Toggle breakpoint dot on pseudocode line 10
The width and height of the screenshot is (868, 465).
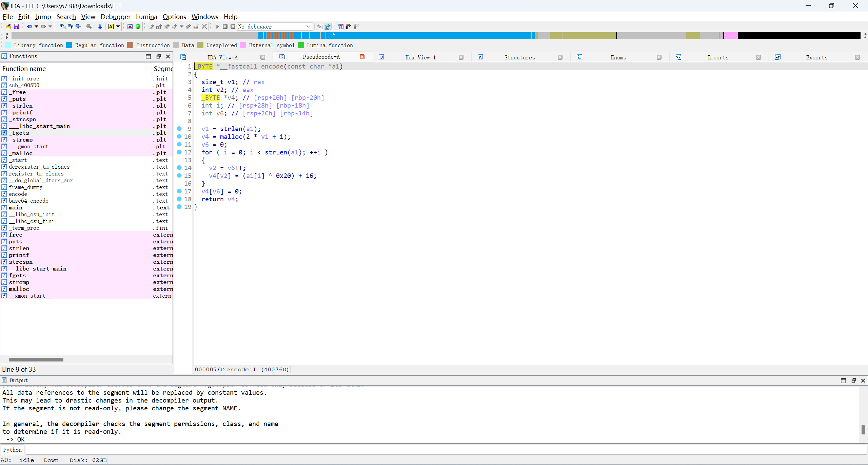click(x=179, y=136)
